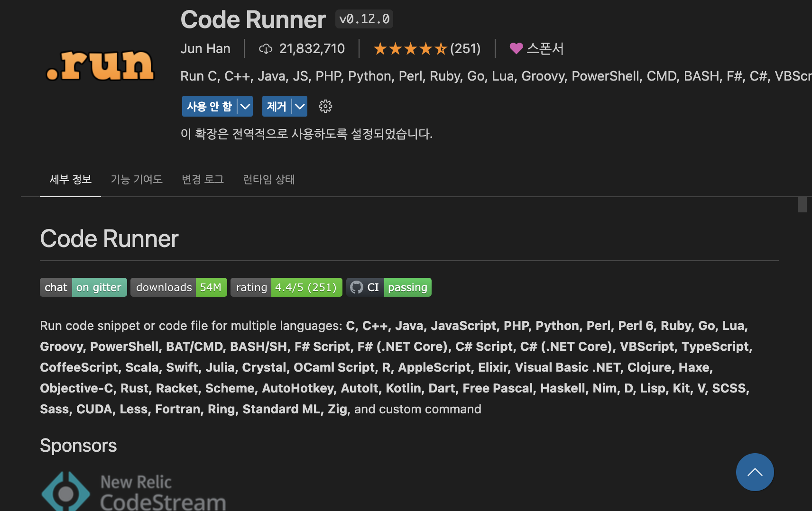Image resolution: width=812 pixels, height=511 pixels.
Task: Click the v0.12.0 version label
Action: [364, 19]
